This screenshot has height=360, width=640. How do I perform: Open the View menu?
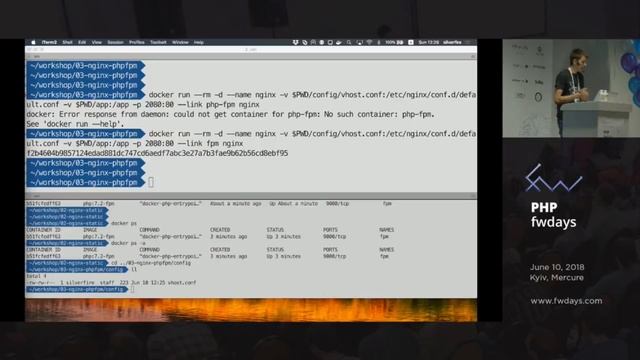pos(97,42)
